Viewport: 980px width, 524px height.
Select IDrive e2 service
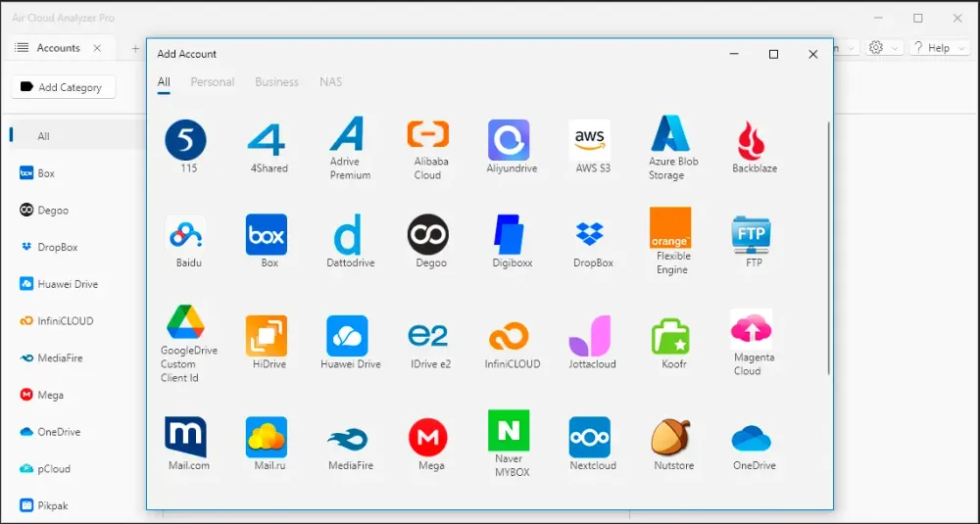(428, 336)
